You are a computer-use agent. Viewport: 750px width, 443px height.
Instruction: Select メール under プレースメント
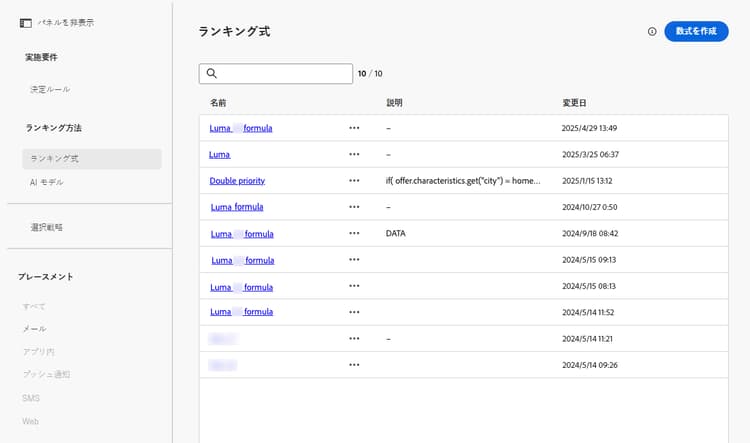34,329
